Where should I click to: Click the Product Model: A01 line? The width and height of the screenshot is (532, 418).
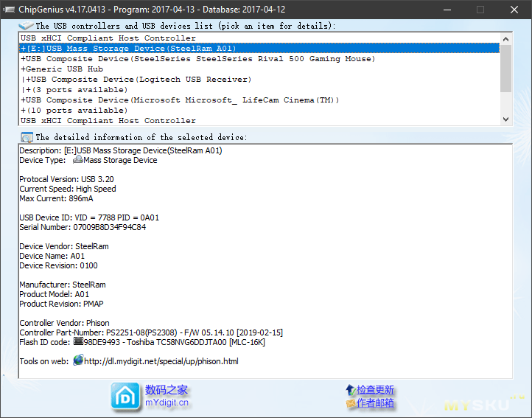click(55, 294)
